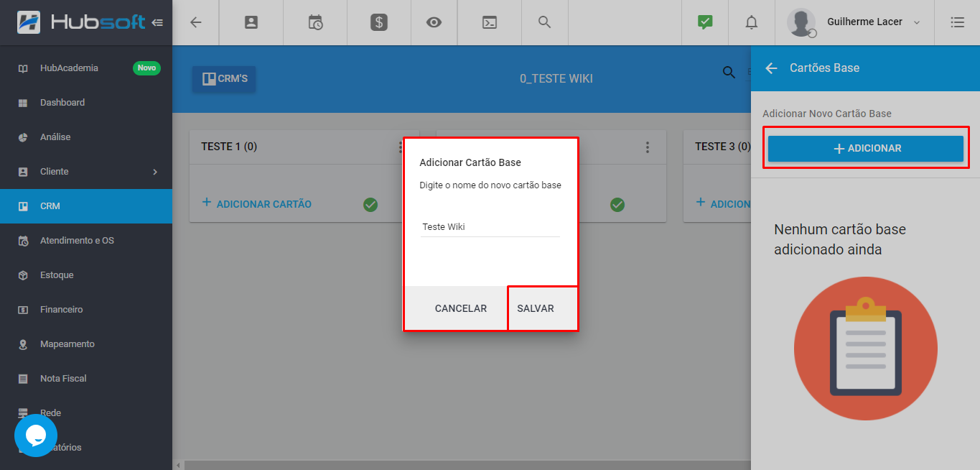The width and height of the screenshot is (980, 470).
Task: Open the client profile toolbar icon
Action: 251,22
